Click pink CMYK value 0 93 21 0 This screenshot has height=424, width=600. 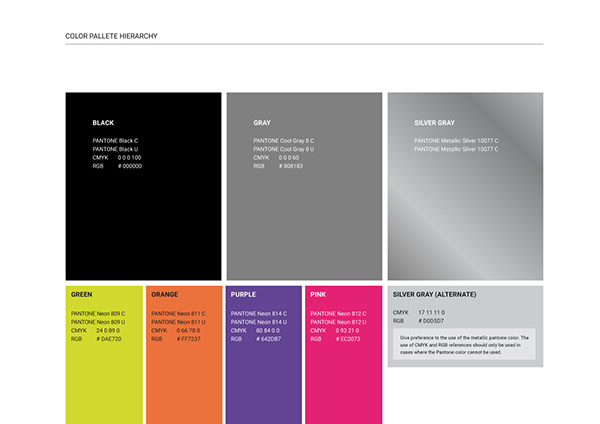coord(347,330)
